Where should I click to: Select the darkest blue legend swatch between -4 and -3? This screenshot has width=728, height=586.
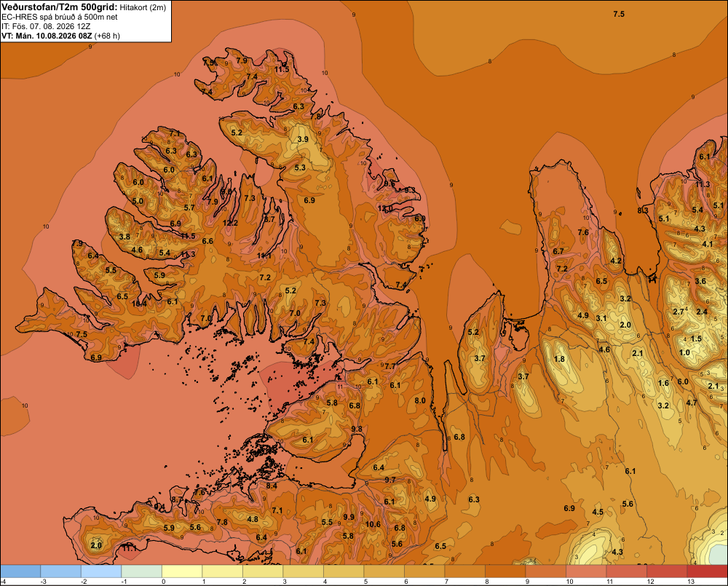(x=20, y=571)
